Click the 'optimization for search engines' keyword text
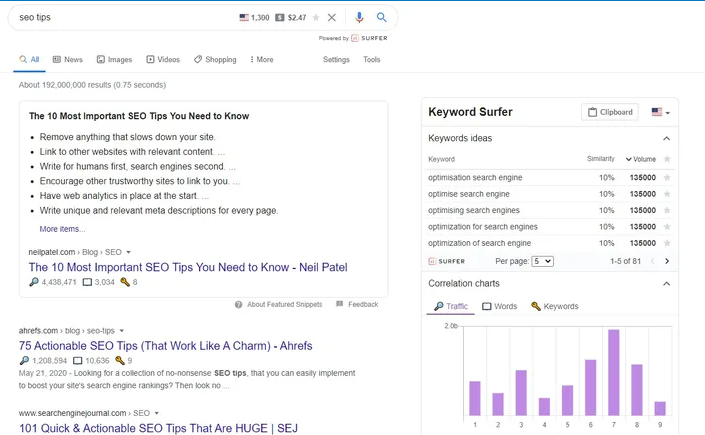Image resolution: width=705 pixels, height=435 pixels. pos(483,227)
